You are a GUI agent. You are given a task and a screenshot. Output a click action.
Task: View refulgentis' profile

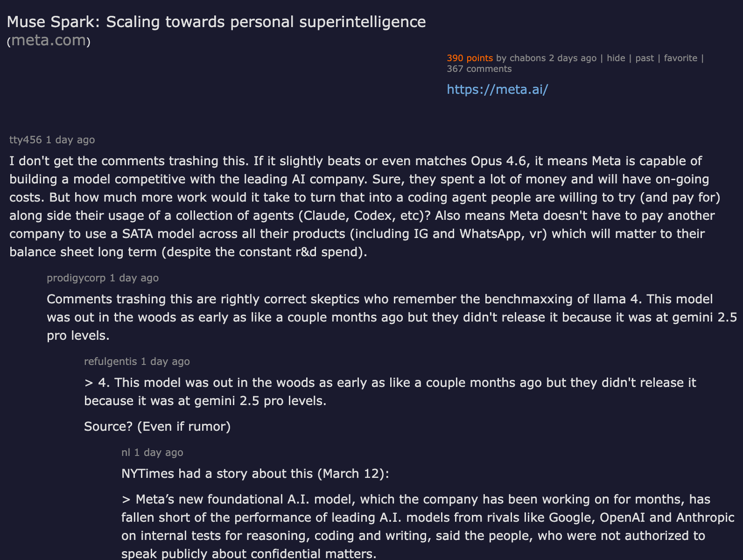coord(109,361)
